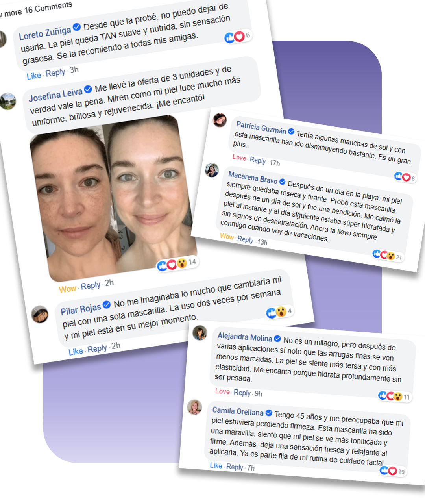This screenshot has height=504, width=425.
Task: Open reaction count 14 on before-after photo
Action: pos(177,264)
